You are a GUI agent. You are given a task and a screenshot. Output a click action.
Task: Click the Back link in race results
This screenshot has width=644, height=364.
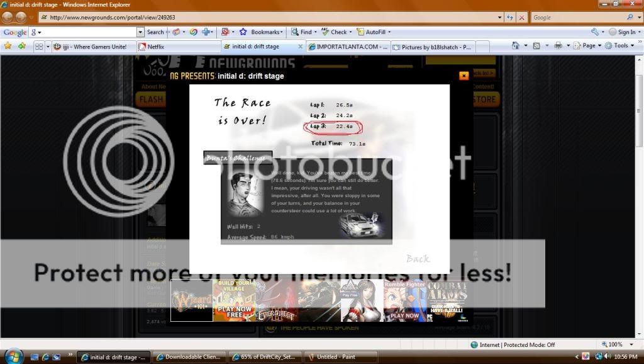coord(418,258)
